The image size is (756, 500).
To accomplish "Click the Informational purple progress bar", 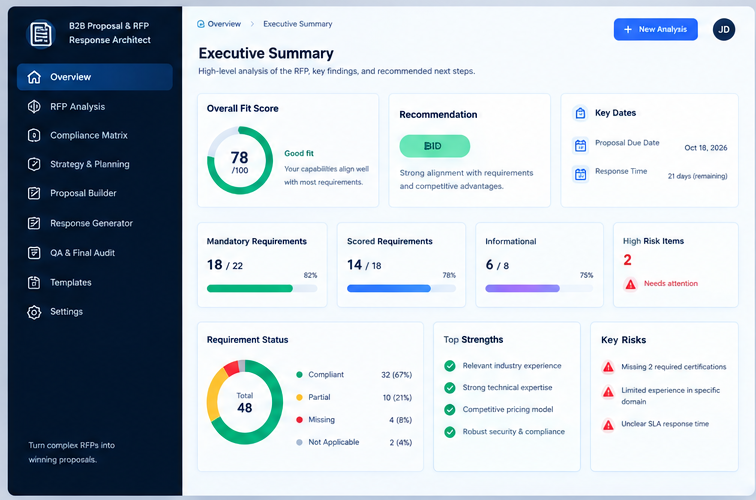I will (539, 288).
